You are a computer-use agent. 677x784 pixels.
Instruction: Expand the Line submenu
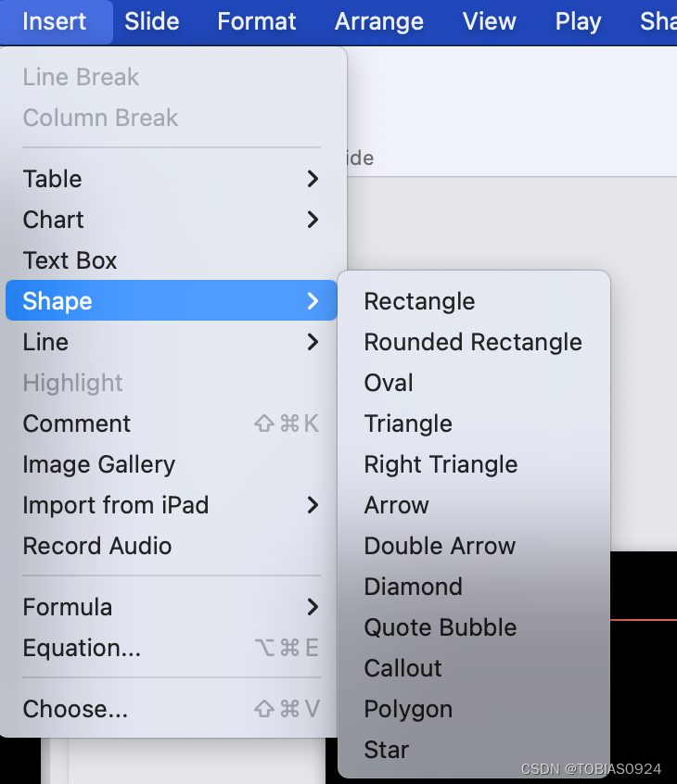46,342
